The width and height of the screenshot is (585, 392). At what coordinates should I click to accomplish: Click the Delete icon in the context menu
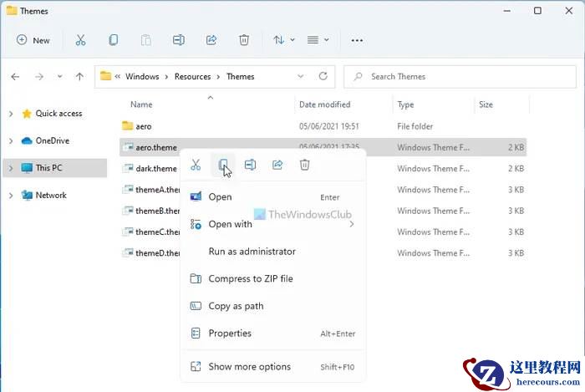(305, 165)
